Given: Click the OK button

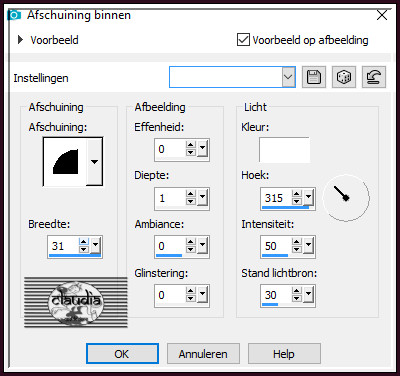Looking at the screenshot, I should tap(122, 353).
